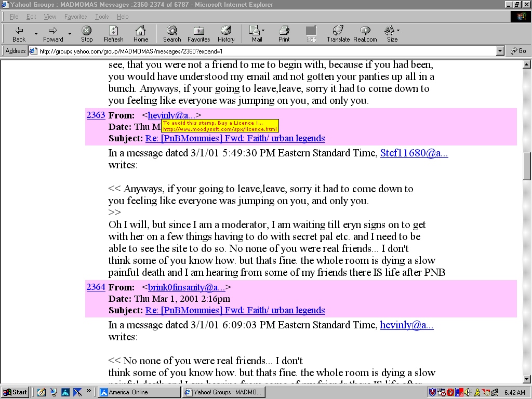Open the Favorites toolbar button

coord(199,34)
